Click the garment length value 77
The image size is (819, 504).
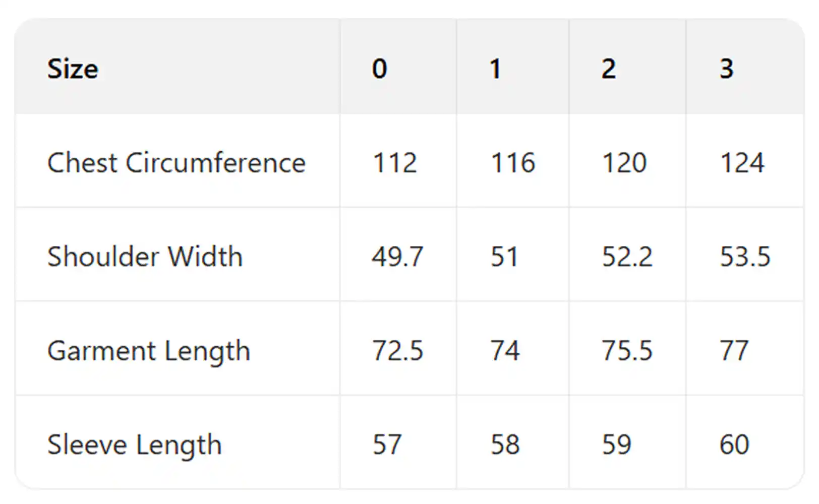[x=734, y=351]
